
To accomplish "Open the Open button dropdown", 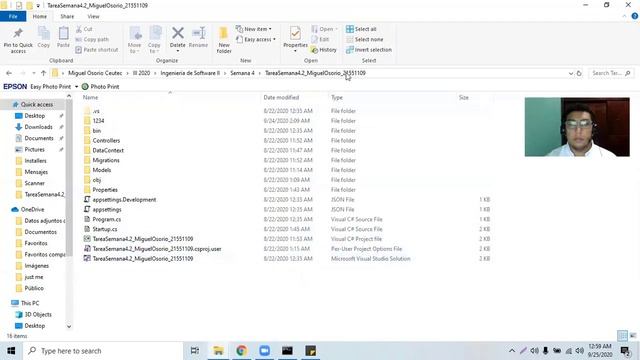I will [x=324, y=29].
